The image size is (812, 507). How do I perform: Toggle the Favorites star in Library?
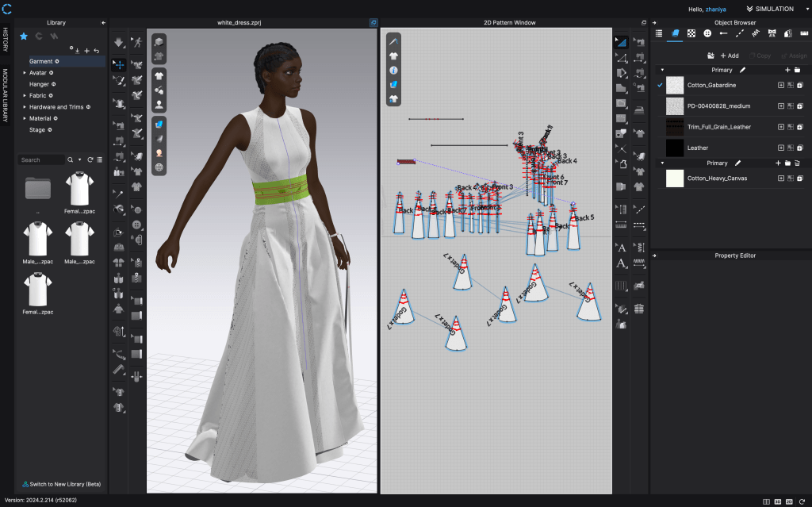click(24, 36)
